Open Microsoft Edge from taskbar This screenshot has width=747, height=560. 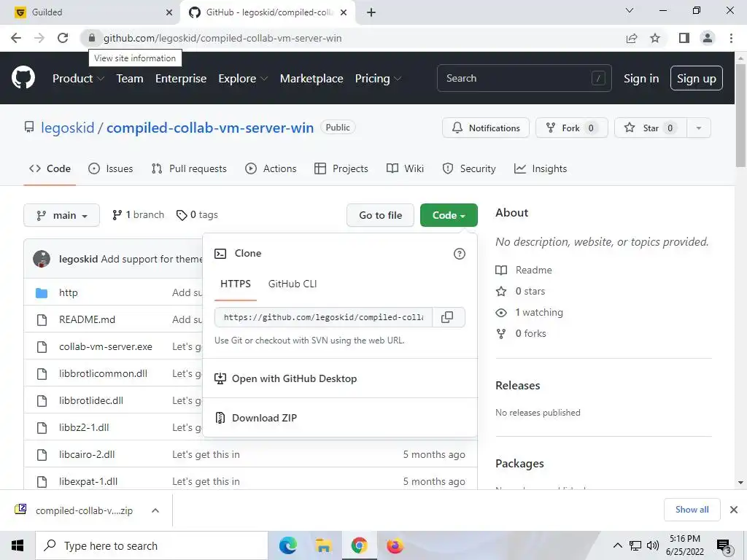[x=287, y=545]
